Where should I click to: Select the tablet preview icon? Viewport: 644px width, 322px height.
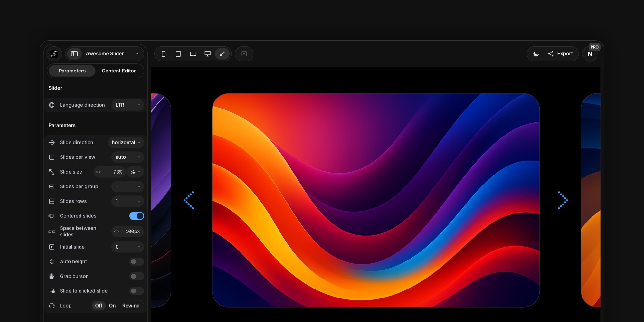click(x=178, y=54)
